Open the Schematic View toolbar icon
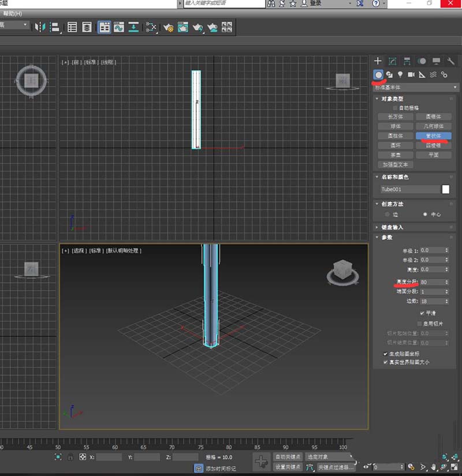Image resolution: width=462 pixels, height=476 pixels. pyautogui.click(x=151, y=27)
